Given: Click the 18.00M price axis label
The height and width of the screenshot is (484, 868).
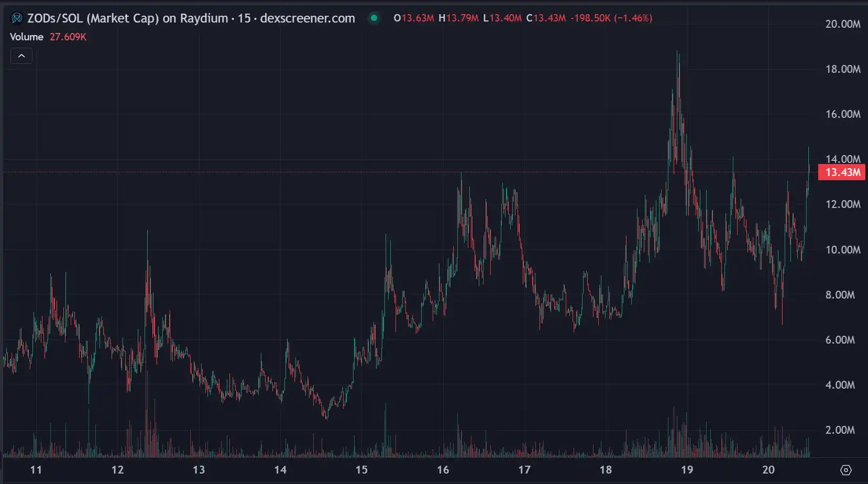Looking at the screenshot, I should point(842,69).
